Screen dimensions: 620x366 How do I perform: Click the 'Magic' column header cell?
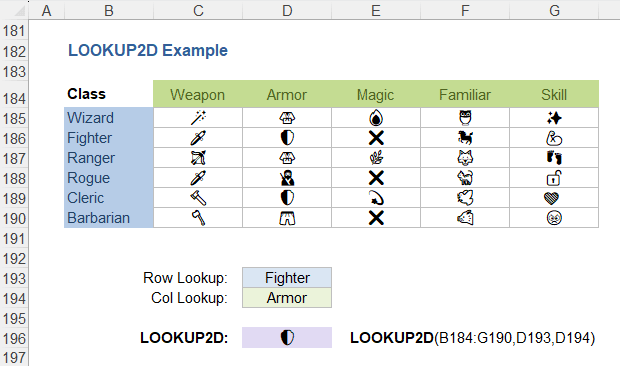click(x=376, y=94)
